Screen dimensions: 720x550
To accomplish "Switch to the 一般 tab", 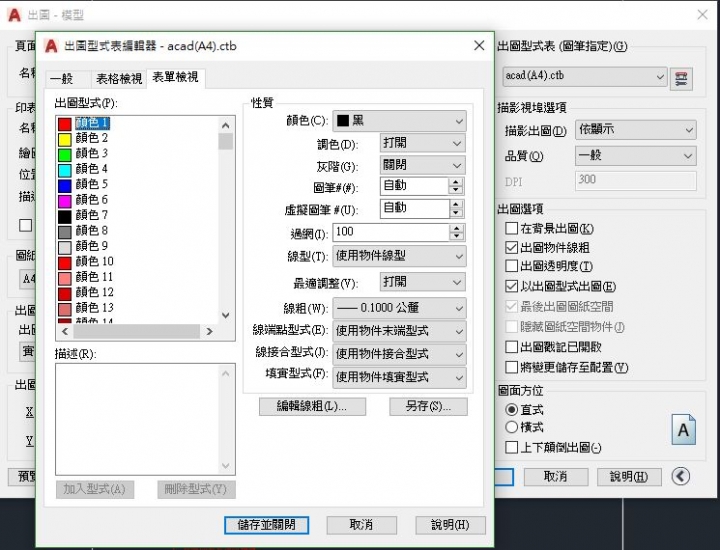I will coord(62,79).
